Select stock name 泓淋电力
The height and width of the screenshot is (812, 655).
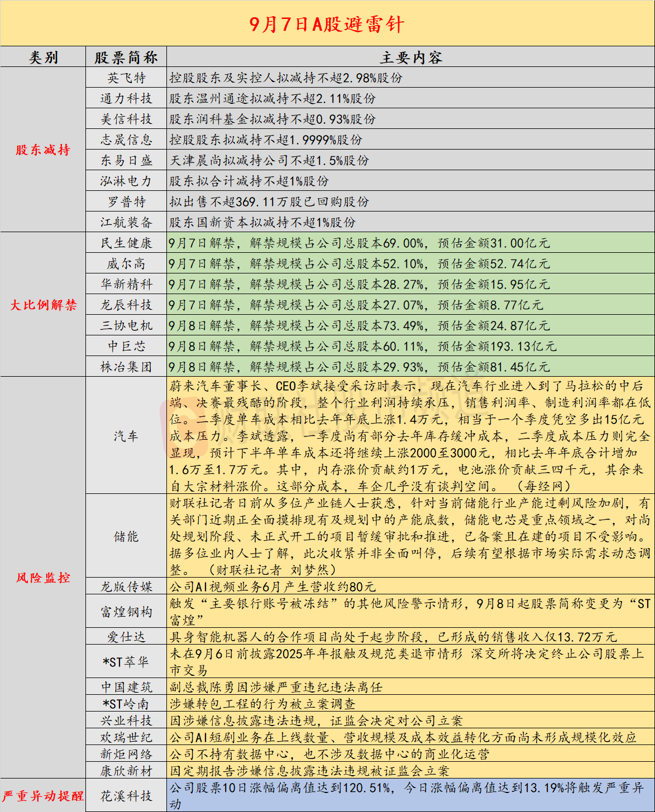(x=126, y=181)
